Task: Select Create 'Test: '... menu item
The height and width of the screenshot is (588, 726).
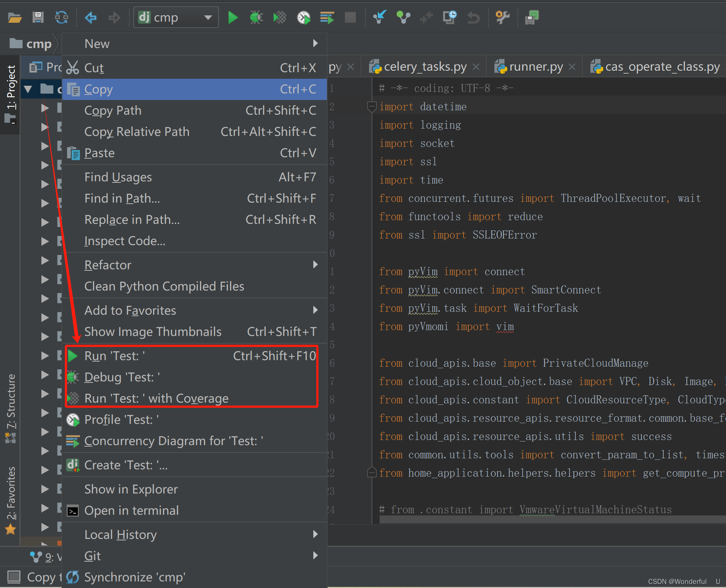Action: pos(195,465)
